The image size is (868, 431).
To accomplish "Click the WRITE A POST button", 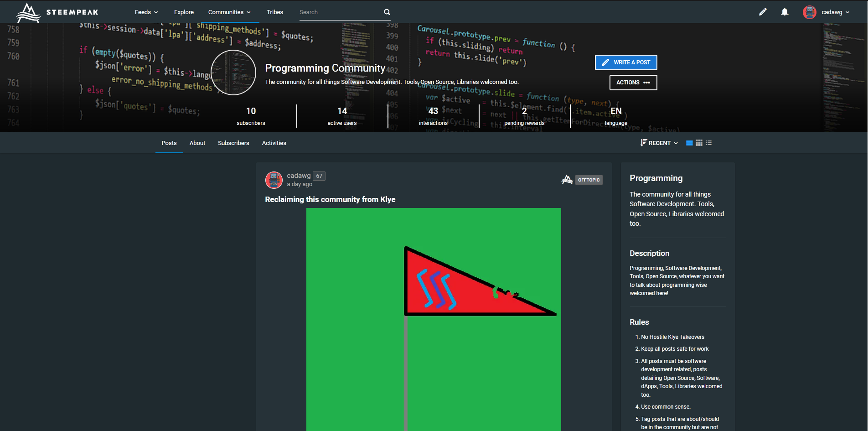I will coord(626,62).
